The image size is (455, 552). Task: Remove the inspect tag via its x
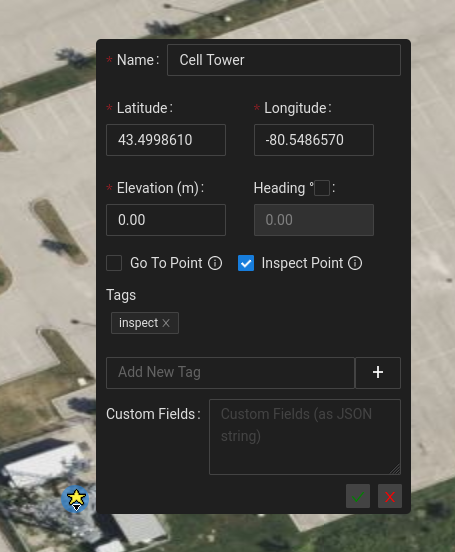point(166,323)
